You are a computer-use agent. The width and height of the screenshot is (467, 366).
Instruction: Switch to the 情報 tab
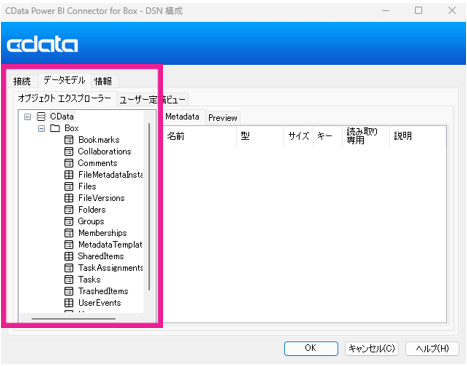[103, 81]
